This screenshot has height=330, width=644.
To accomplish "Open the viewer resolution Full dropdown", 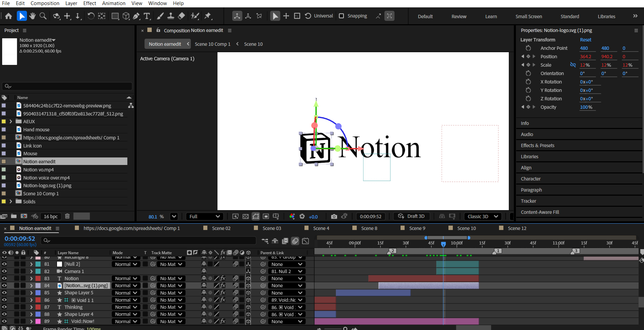I will click(x=205, y=217).
